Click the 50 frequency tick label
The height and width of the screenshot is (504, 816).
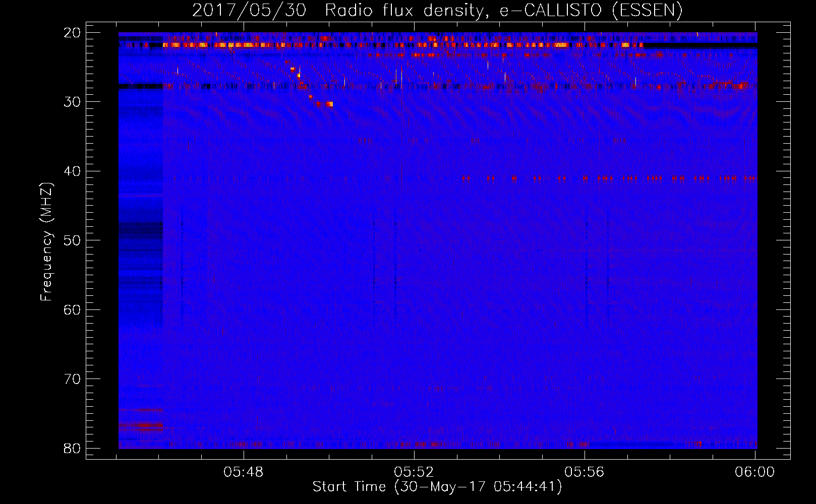[x=72, y=240]
